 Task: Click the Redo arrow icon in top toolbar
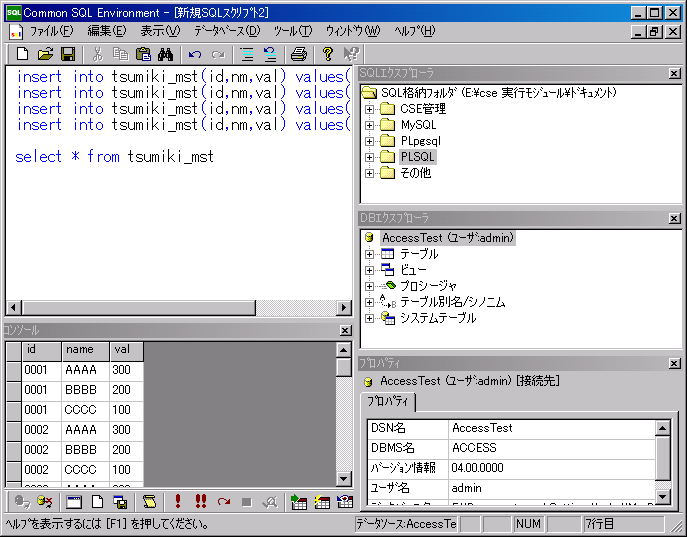[x=218, y=54]
